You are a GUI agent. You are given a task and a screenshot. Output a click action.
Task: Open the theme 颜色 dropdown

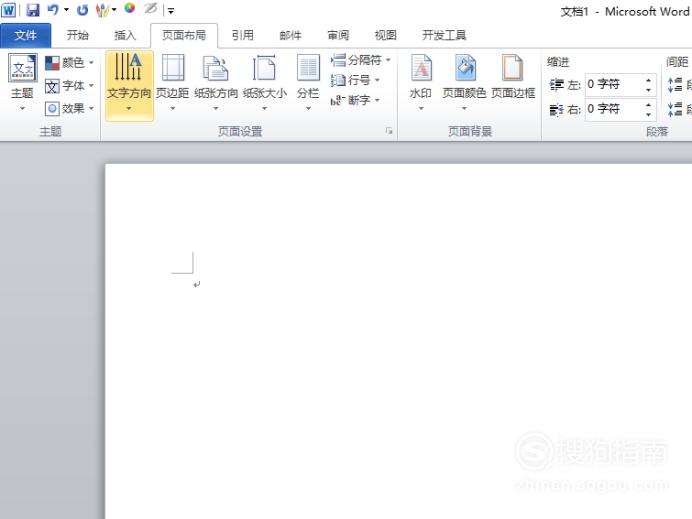coord(69,63)
